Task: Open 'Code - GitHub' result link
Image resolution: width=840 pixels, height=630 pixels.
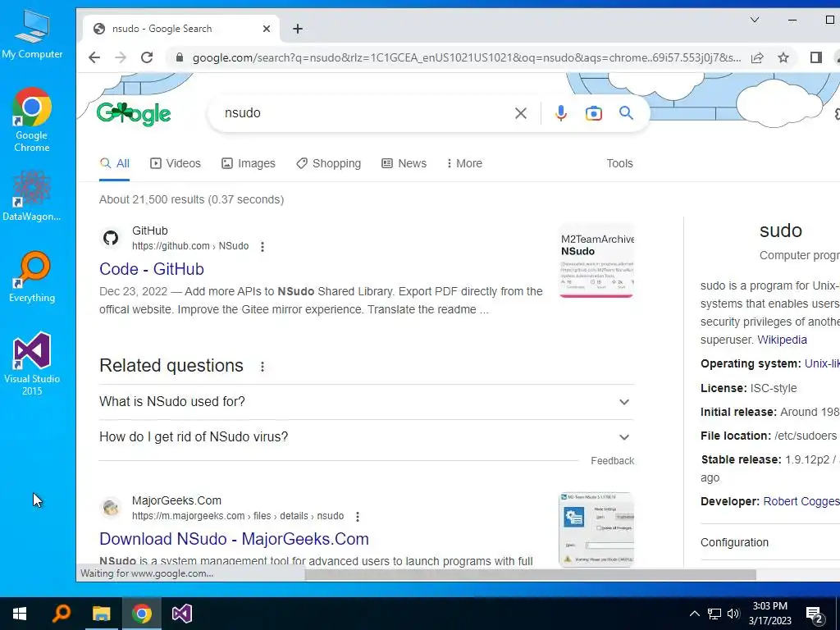Action: [x=152, y=269]
